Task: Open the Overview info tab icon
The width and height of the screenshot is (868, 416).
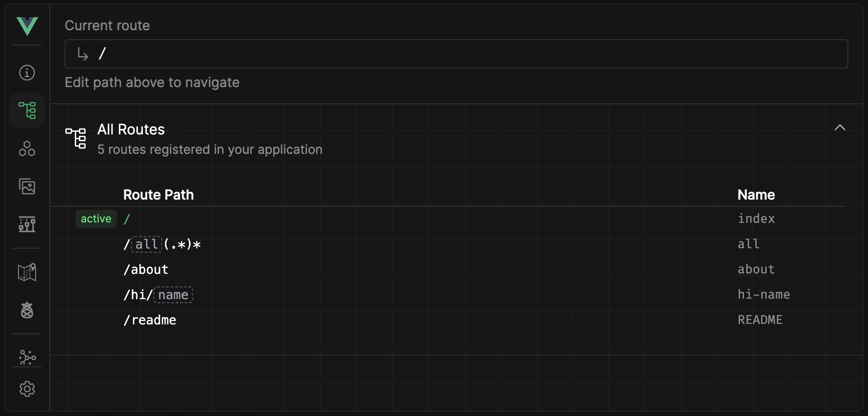Action: point(27,73)
